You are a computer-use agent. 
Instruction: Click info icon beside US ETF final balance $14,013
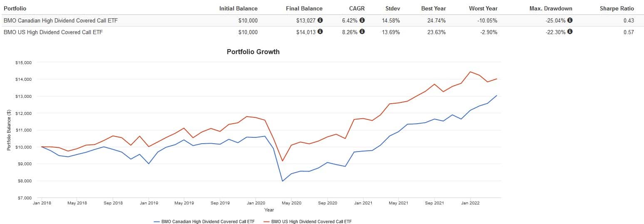pos(320,32)
